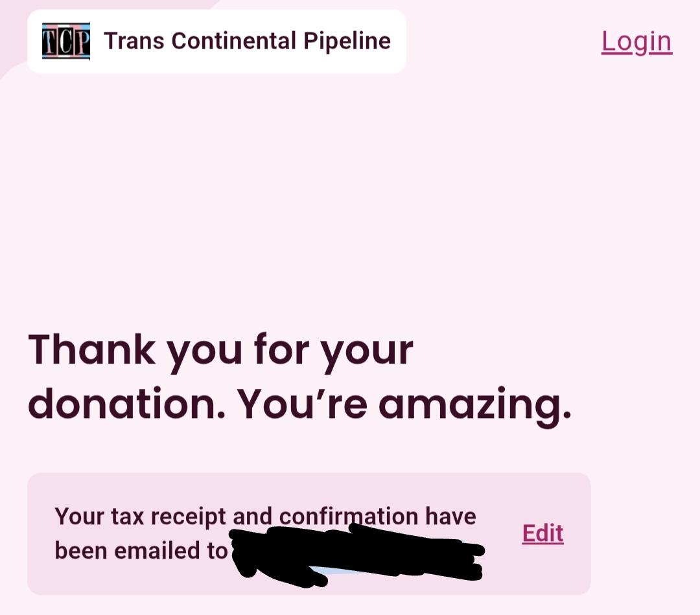Screen dimensions: 700x615
Task: Click the blacked-out email address
Action: (x=358, y=552)
